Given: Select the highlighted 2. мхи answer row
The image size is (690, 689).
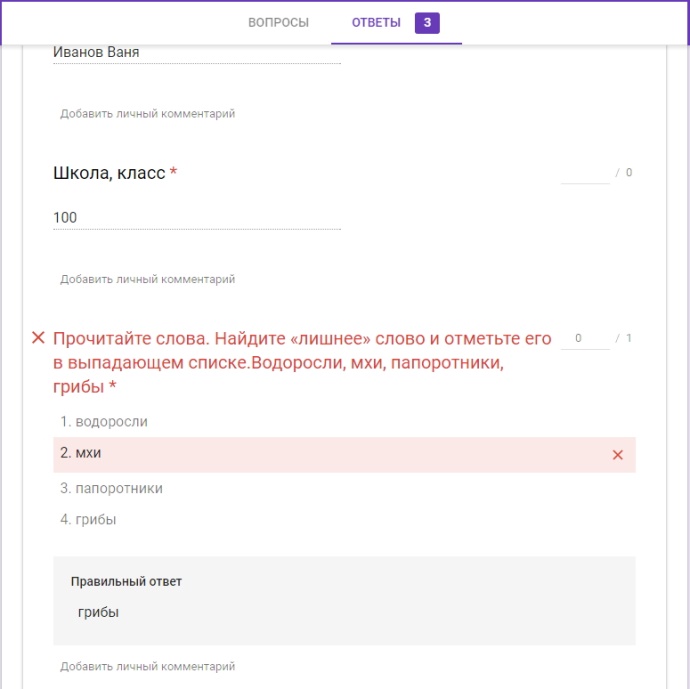Looking at the screenshot, I should point(344,454).
